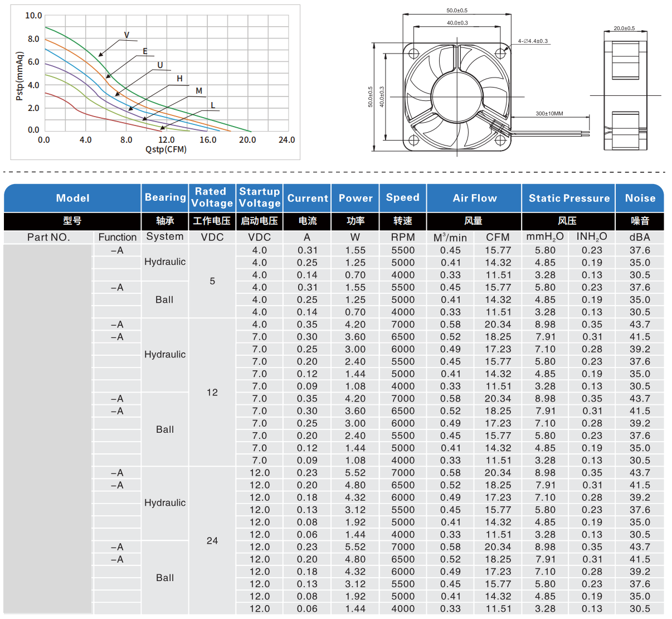Select the 'H' curve label on graph

click(x=179, y=79)
